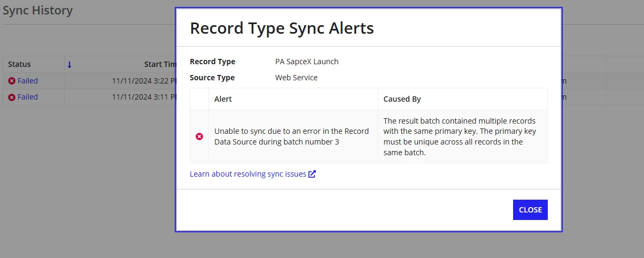This screenshot has height=258, width=644.
Task: Click the Sync History heading
Action: pyautogui.click(x=37, y=10)
